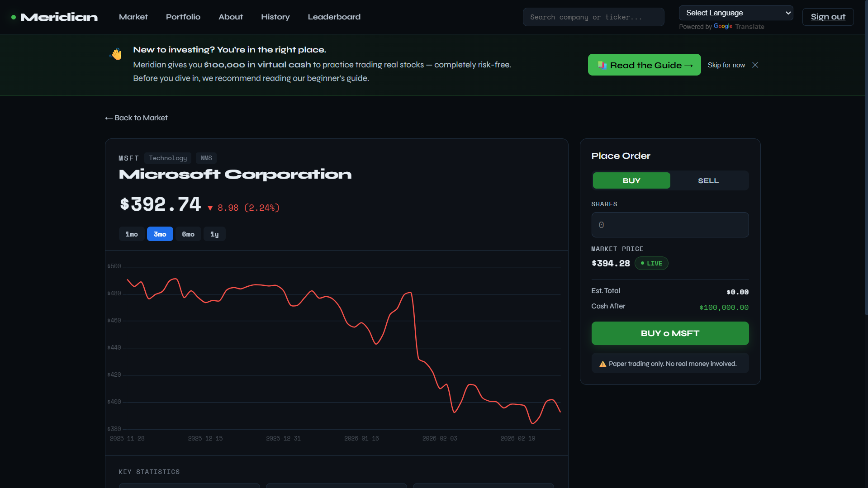
Task: Click the 2026-02-03 chart date label
Action: [440, 438]
